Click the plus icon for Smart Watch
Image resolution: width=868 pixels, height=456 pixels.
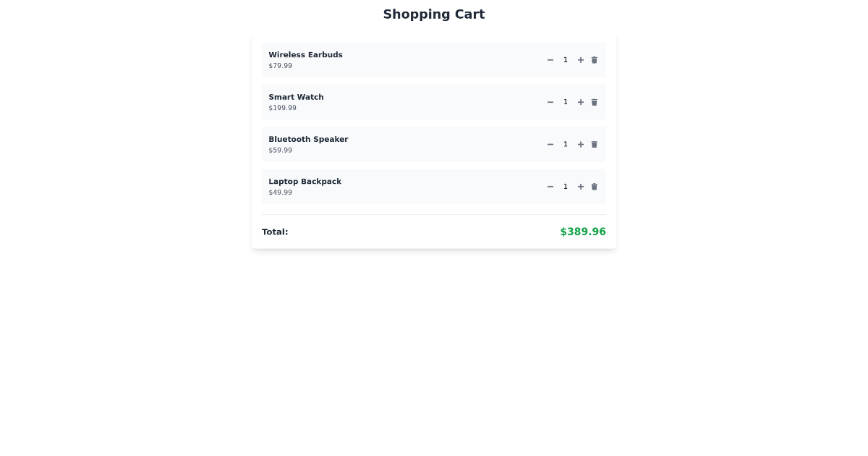point(580,102)
